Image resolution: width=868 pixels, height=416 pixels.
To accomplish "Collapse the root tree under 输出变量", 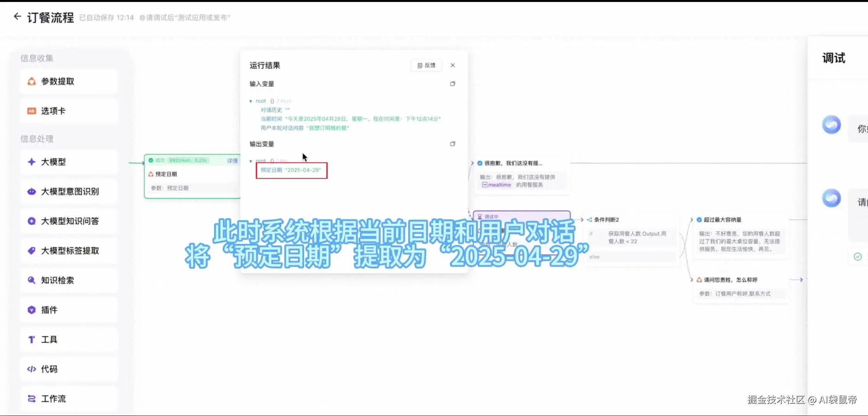I will click(x=251, y=161).
